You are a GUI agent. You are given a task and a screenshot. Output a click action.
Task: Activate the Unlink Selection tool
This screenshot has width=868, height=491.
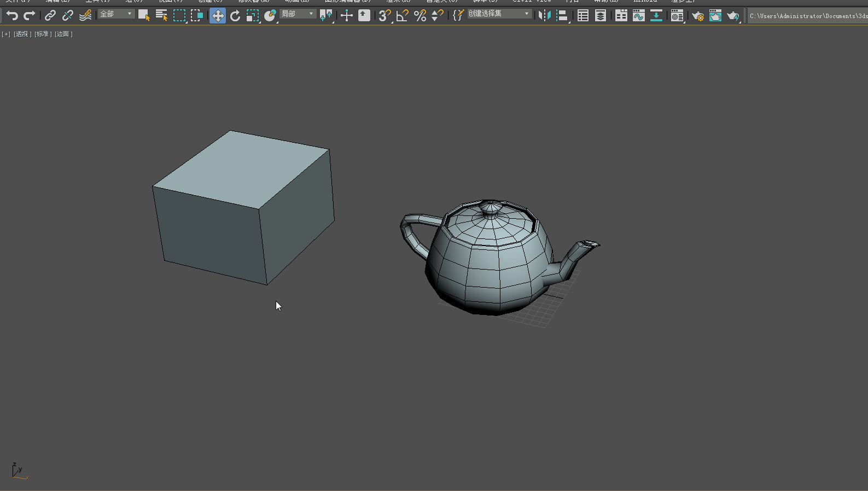click(x=68, y=16)
